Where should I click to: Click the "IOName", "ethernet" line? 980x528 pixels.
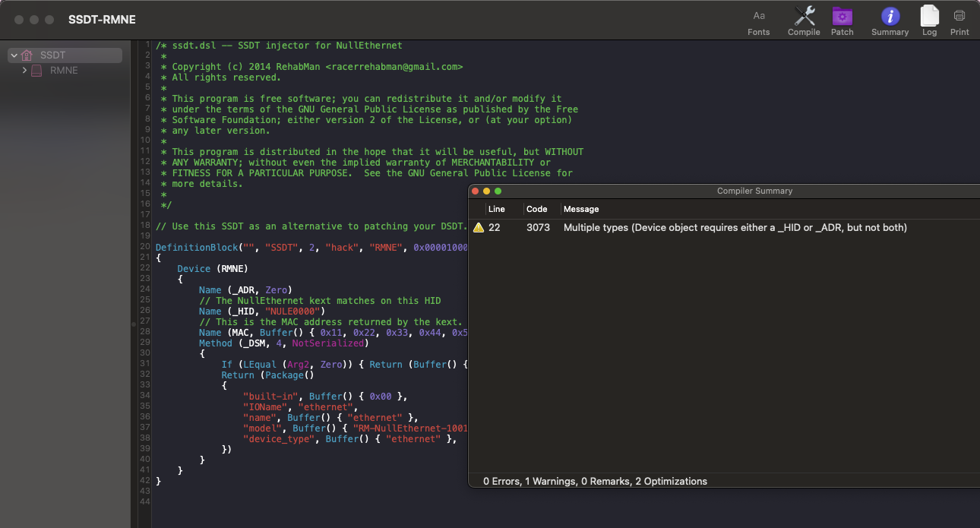[300, 407]
